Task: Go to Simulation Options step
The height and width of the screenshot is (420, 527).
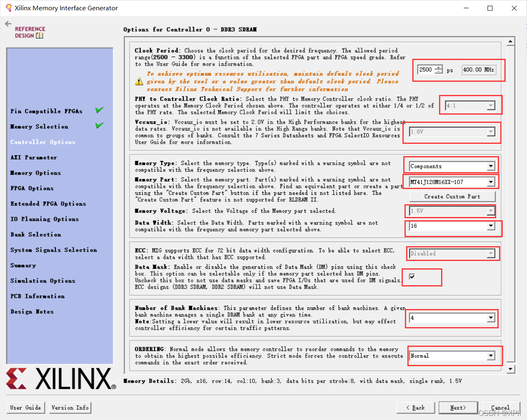Action: (43, 281)
